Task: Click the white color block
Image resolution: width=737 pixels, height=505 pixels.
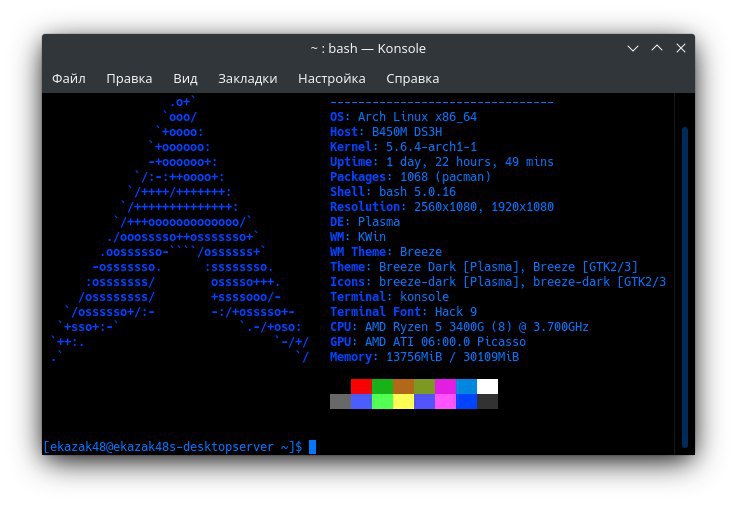Action: (x=487, y=387)
